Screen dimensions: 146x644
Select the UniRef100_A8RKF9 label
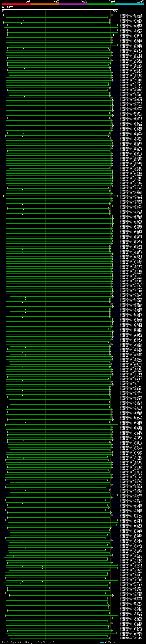coord(131,58)
